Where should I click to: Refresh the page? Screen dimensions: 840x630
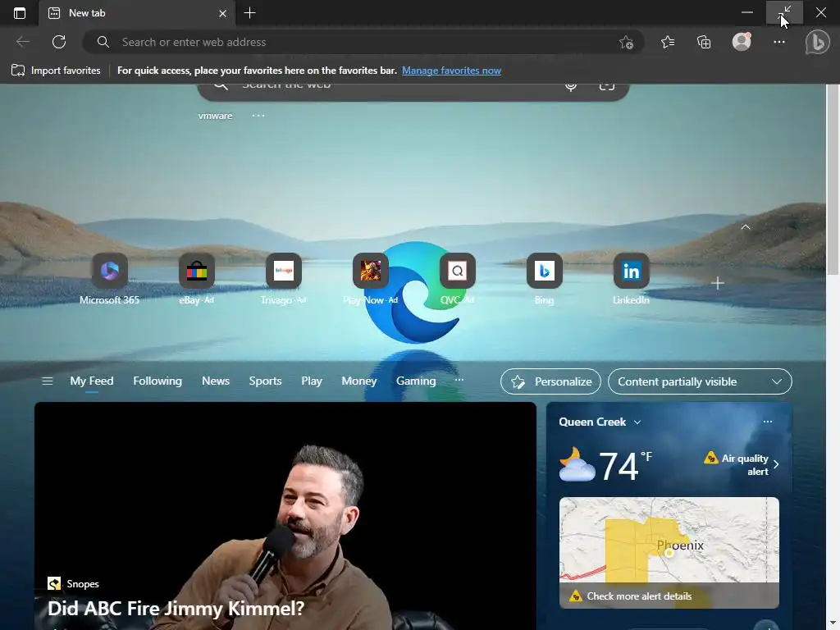pos(59,42)
